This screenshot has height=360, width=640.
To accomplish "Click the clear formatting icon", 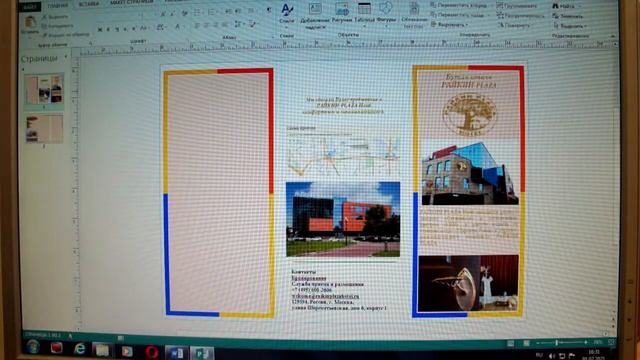I will [x=184, y=13].
